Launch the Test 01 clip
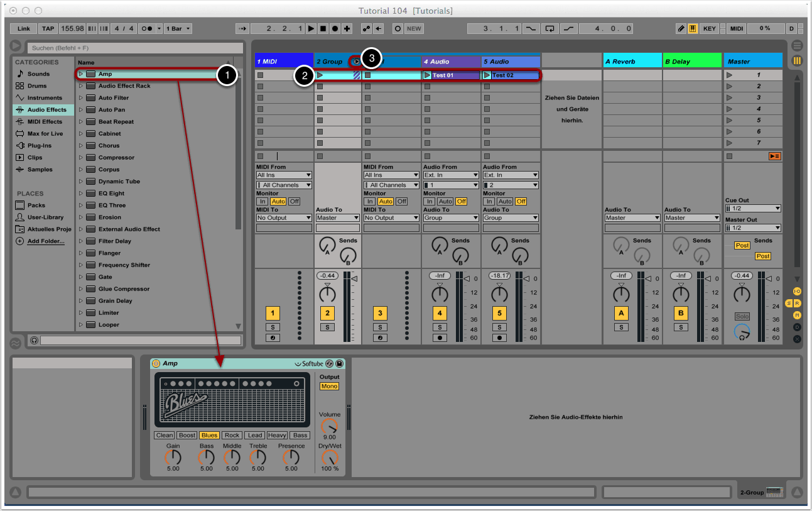Viewport: 812px width, 511px height. click(428, 75)
